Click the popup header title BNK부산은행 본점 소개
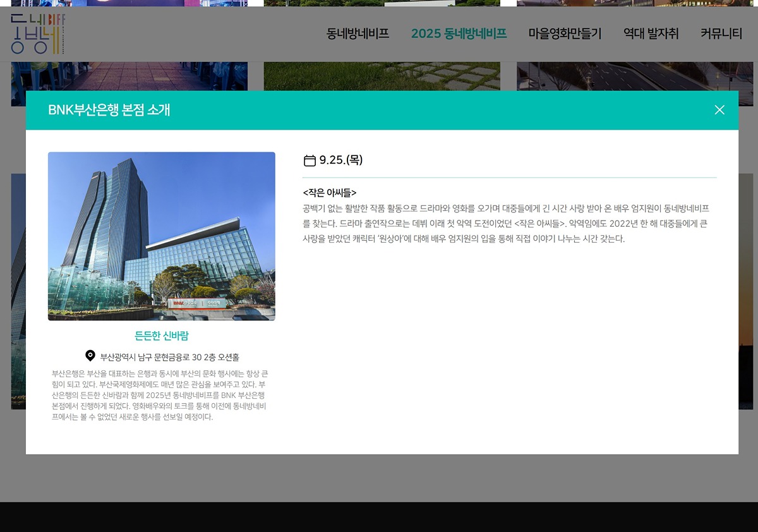This screenshot has height=532, width=758. point(109,110)
